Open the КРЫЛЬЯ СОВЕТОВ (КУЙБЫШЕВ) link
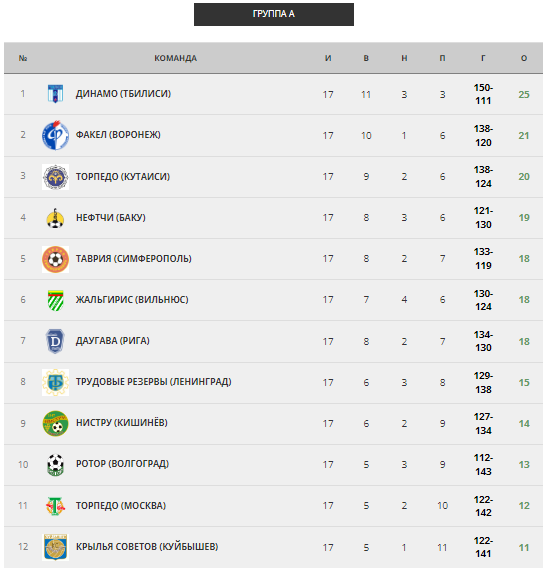550x574 pixels. [x=147, y=547]
